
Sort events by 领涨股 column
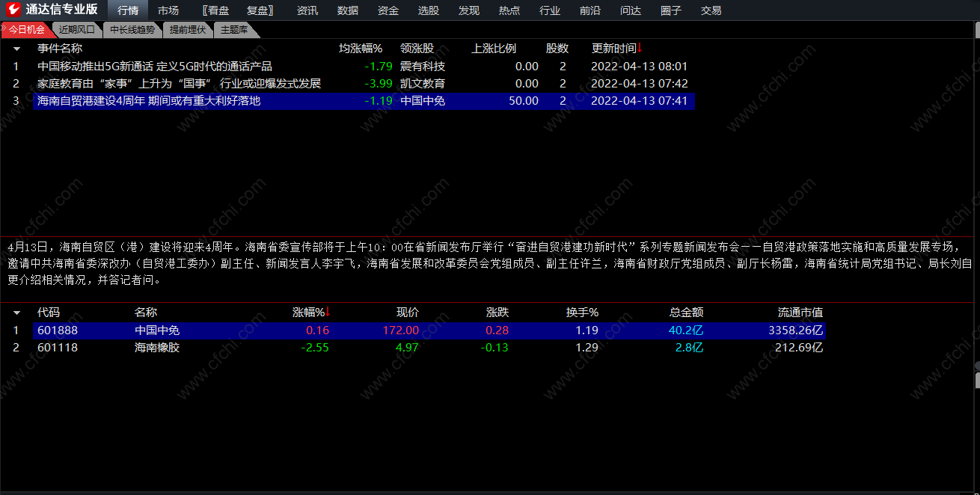(417, 49)
